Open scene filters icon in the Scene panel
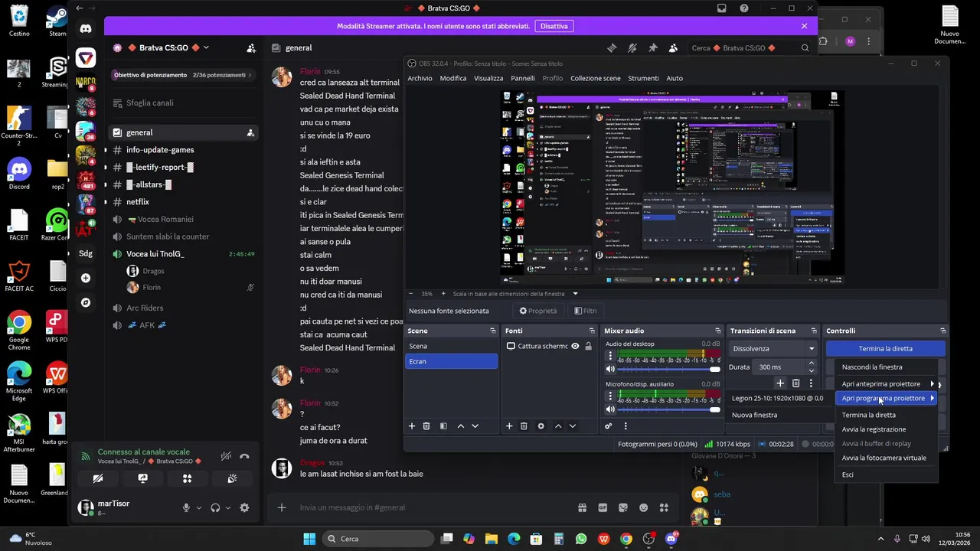The height and width of the screenshot is (551, 980). 443,426
